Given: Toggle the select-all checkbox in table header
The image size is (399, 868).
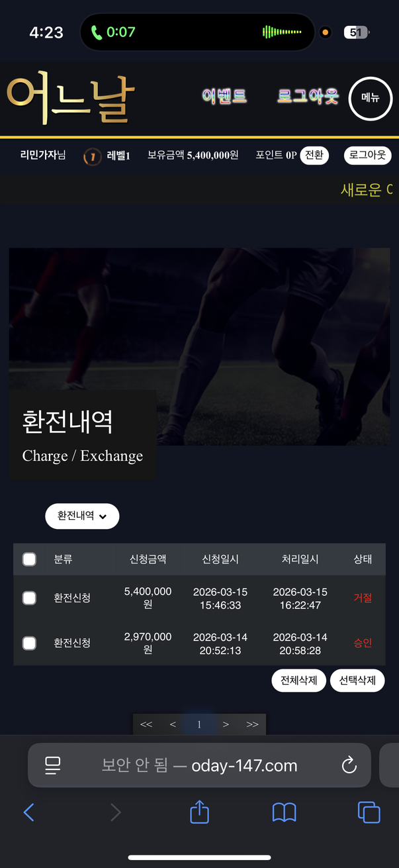Looking at the screenshot, I should point(29,559).
